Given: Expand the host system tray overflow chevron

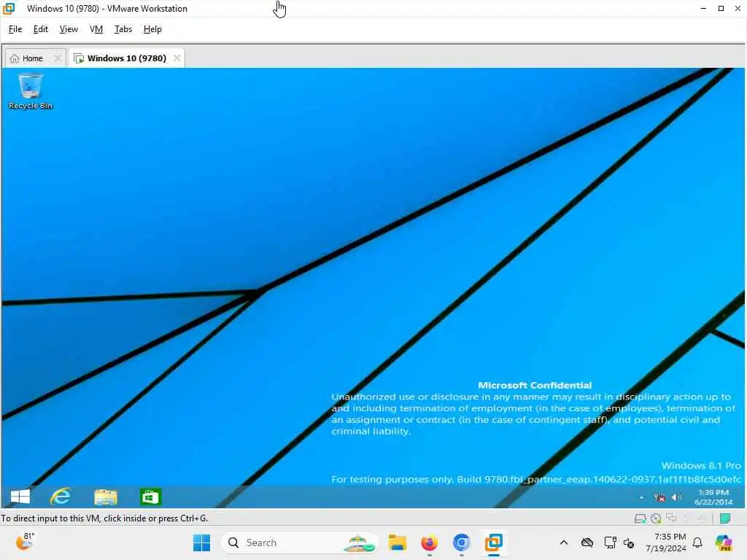Looking at the screenshot, I should pos(564,542).
